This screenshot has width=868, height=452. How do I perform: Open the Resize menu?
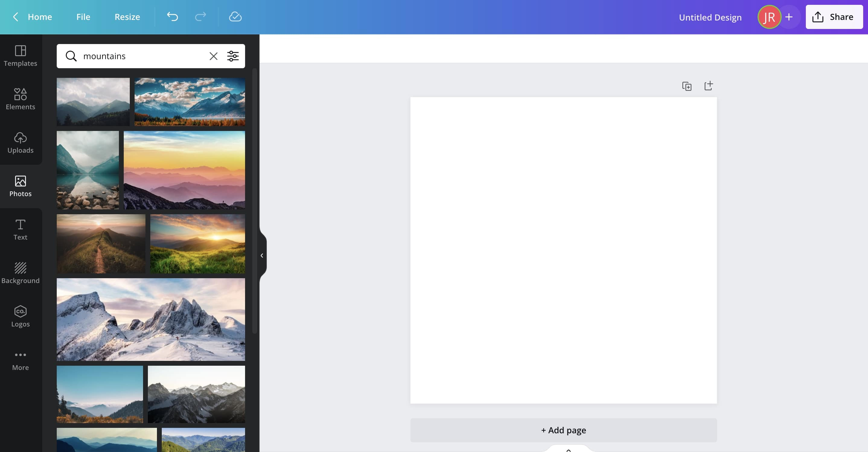tap(127, 17)
